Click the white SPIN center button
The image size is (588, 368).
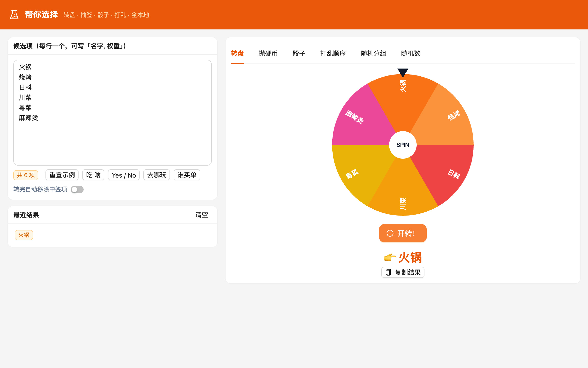click(x=403, y=145)
